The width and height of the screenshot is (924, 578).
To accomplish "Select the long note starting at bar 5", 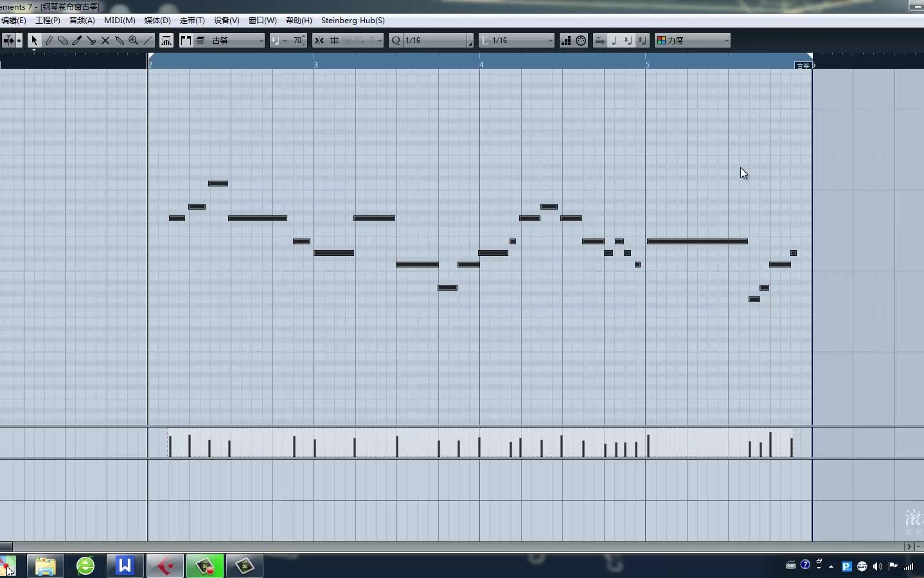I will coord(698,242).
